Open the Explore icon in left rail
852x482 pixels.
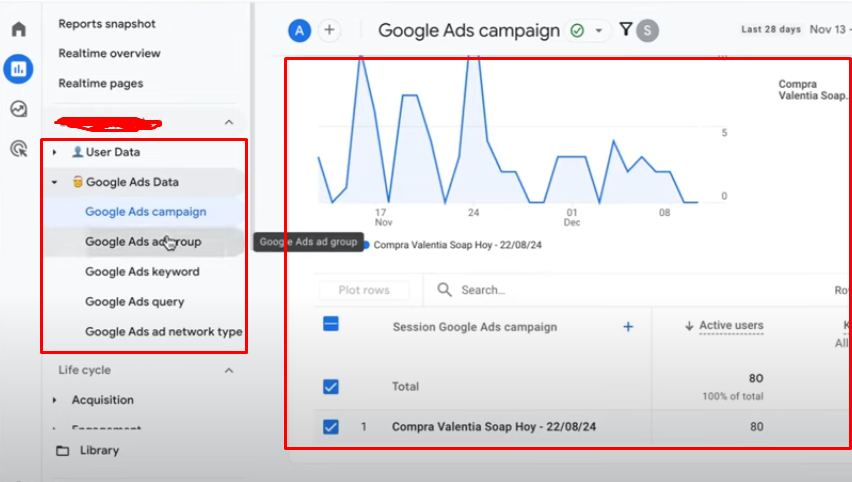tap(18, 109)
